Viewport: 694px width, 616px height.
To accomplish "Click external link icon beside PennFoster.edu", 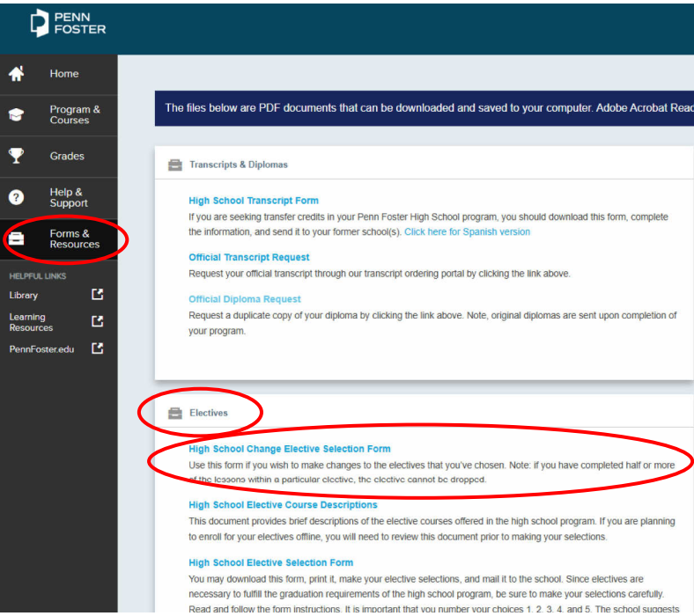I will click(x=98, y=349).
